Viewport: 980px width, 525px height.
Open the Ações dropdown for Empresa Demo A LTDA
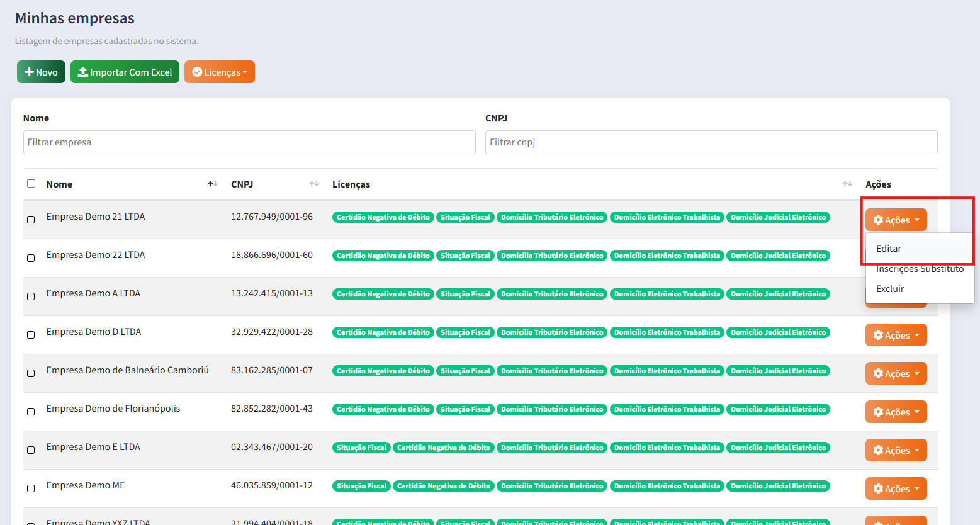(x=896, y=296)
